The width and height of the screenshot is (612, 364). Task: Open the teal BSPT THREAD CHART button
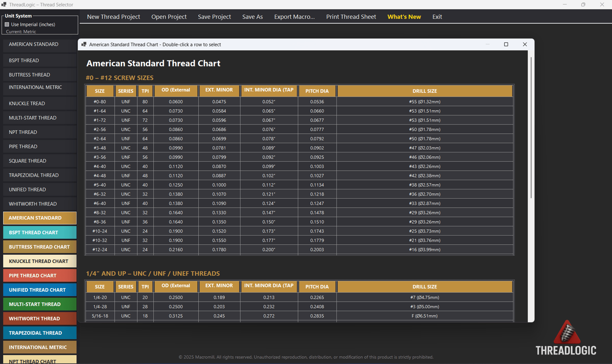tap(40, 232)
